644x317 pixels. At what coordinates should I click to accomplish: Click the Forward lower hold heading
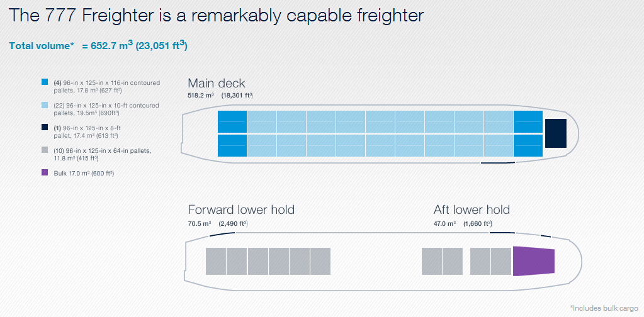point(242,210)
